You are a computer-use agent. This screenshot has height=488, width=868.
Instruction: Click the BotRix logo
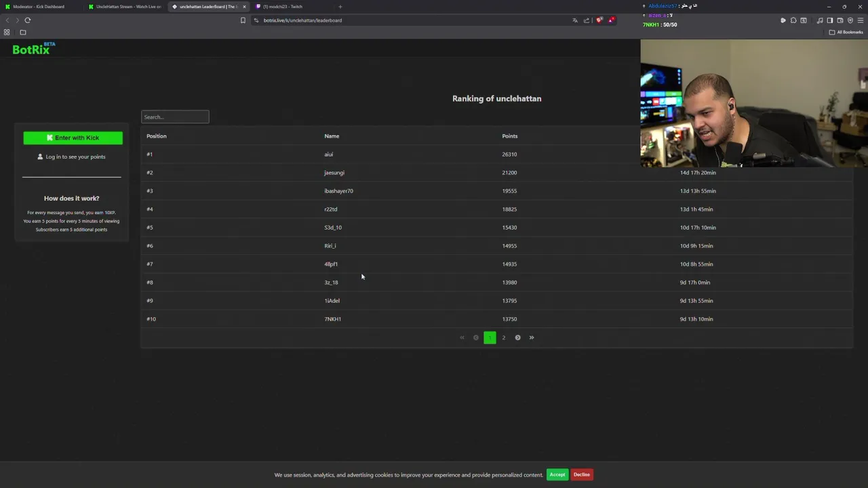click(x=33, y=48)
